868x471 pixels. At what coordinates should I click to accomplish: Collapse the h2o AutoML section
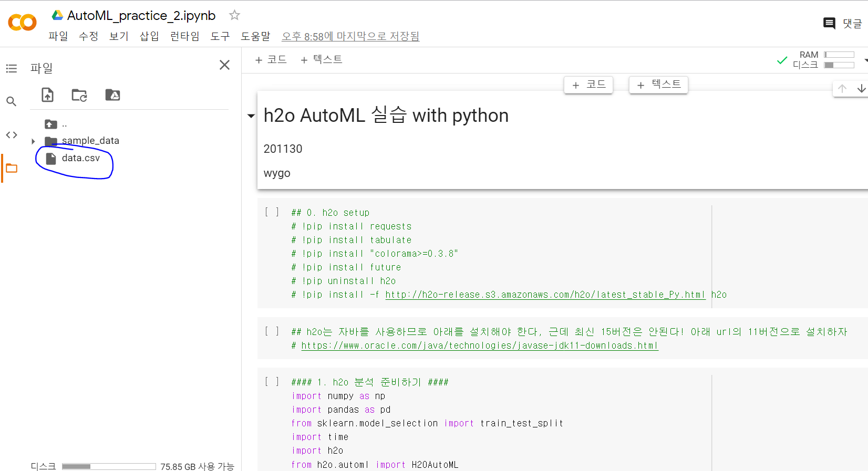click(x=251, y=116)
